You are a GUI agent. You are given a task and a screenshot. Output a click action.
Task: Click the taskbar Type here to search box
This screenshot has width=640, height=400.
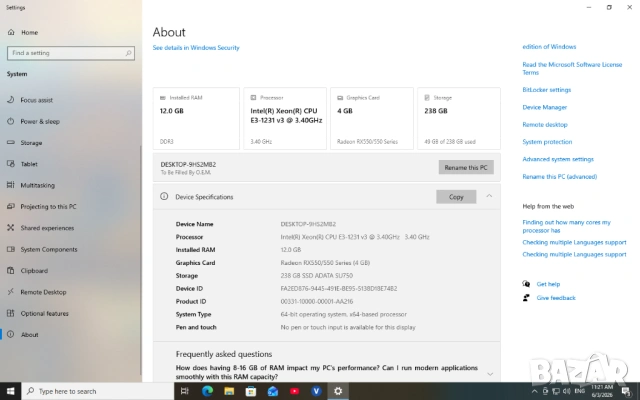click(98, 391)
